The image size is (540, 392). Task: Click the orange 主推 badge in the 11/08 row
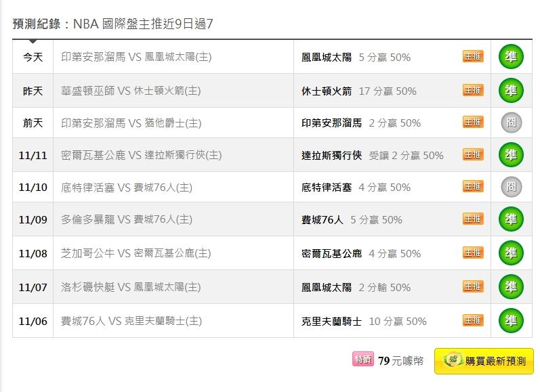473,253
